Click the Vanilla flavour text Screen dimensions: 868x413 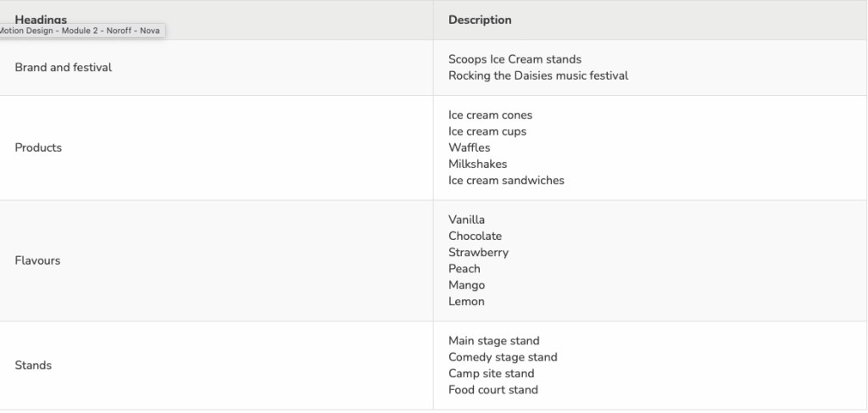[467, 220]
